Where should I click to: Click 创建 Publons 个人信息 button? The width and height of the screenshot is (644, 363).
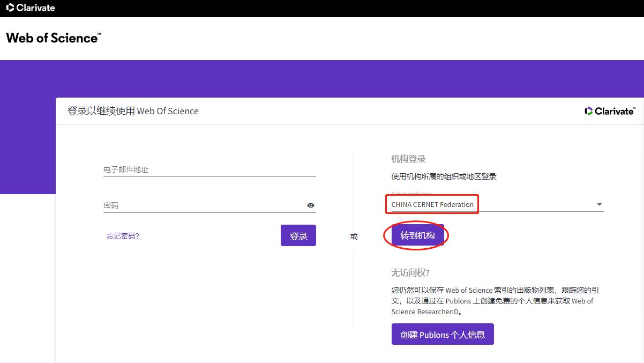pyautogui.click(x=443, y=334)
